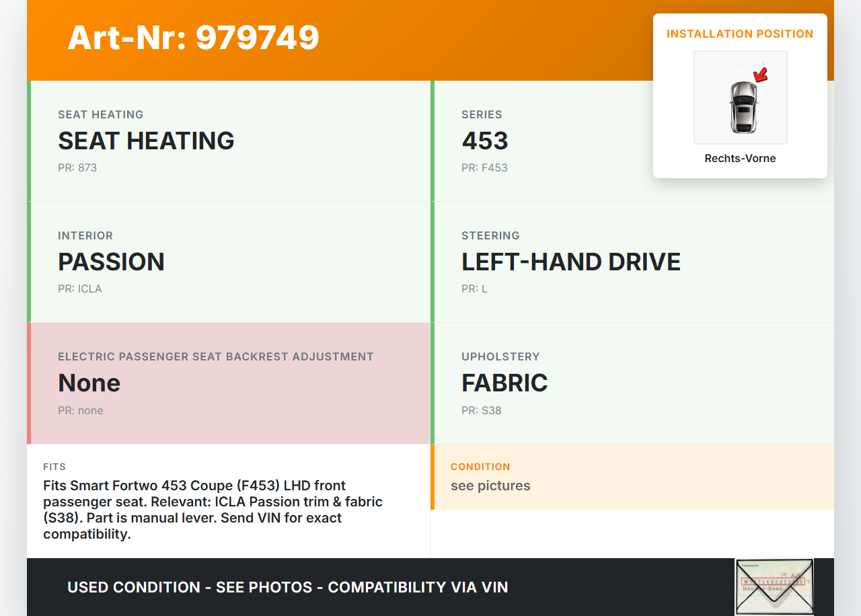The height and width of the screenshot is (616, 861).
Task: Select the Interior Passion card
Action: pyautogui.click(x=229, y=262)
